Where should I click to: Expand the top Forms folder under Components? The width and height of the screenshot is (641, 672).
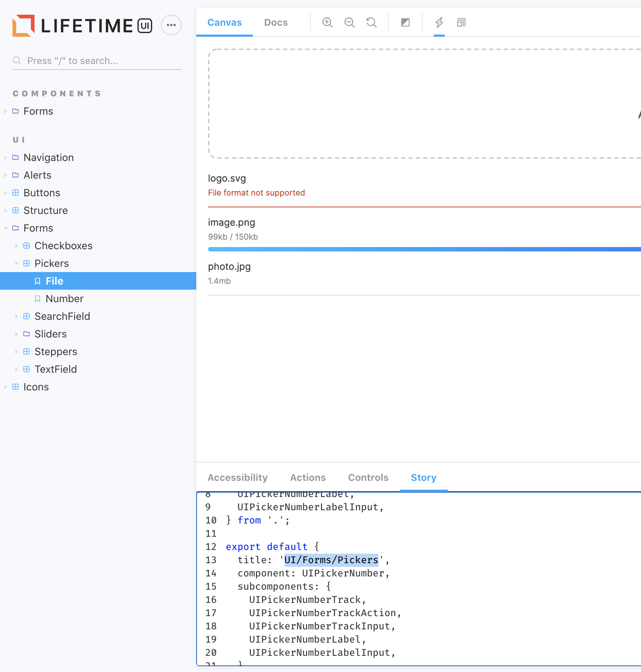6,111
